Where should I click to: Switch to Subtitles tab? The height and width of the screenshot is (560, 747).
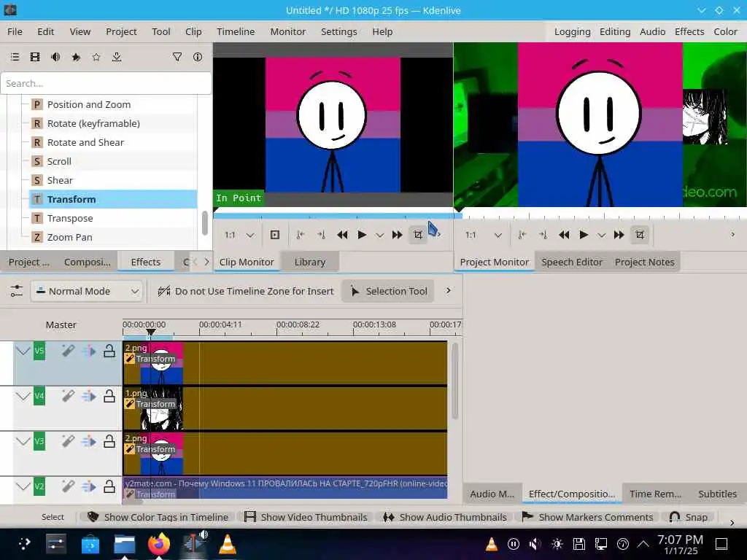(718, 494)
